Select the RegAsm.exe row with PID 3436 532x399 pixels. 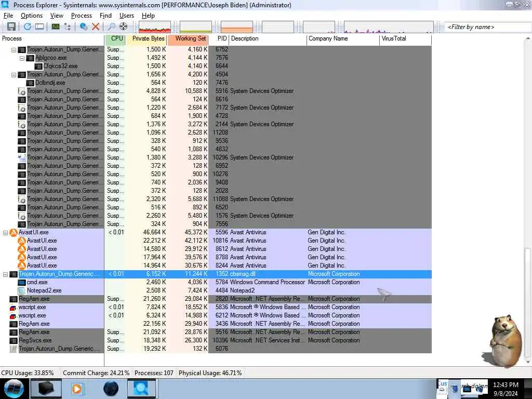[216, 324]
